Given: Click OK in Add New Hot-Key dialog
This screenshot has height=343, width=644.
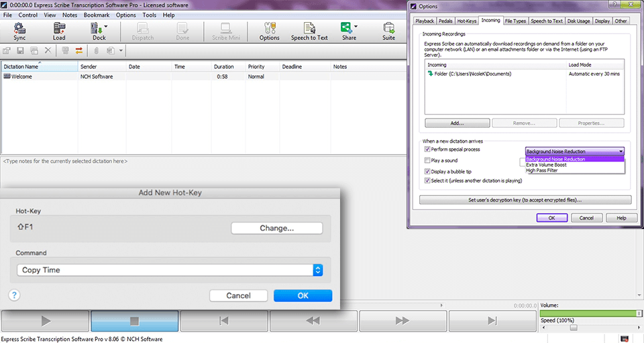Looking at the screenshot, I should (x=303, y=295).
